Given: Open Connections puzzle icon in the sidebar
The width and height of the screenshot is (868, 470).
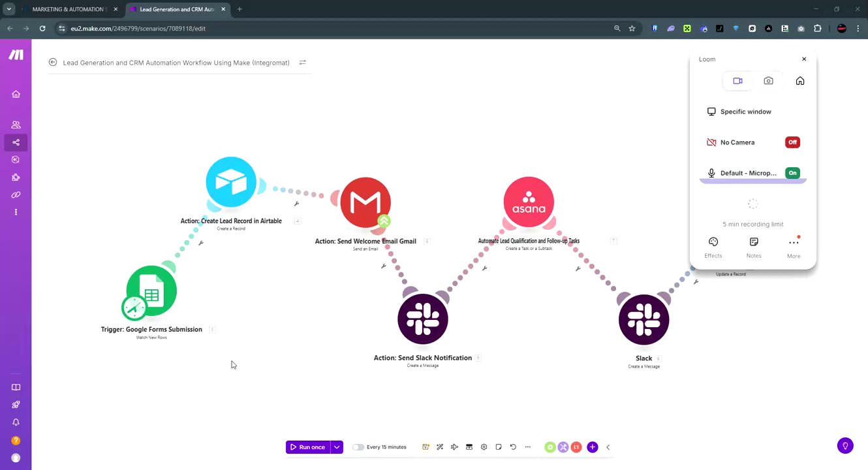Looking at the screenshot, I should tap(16, 177).
